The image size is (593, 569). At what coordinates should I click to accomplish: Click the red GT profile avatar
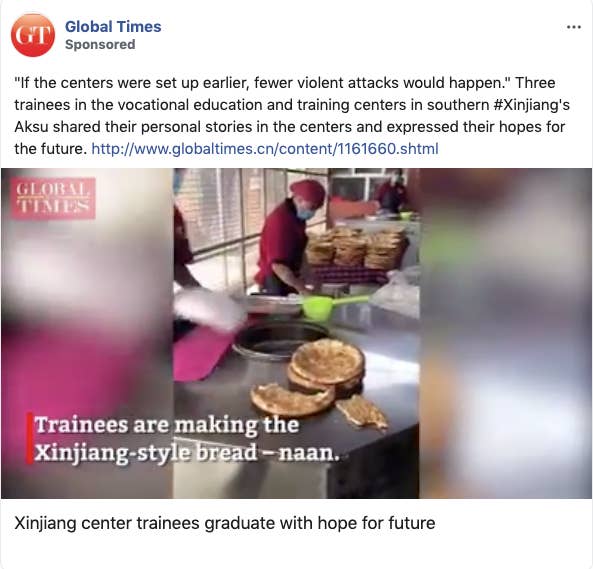[x=33, y=35]
